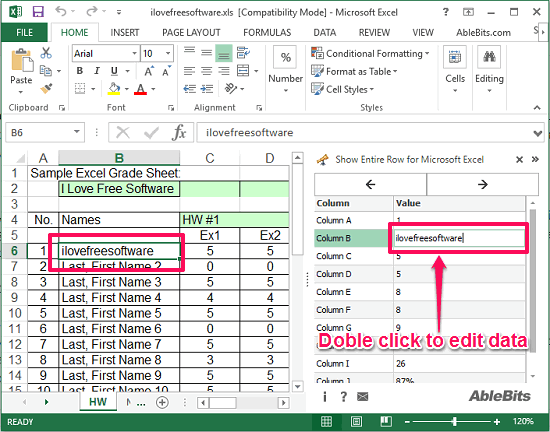Viewport: 550px width, 432px height.
Task: Click the formula bar input
Action: click(364, 133)
